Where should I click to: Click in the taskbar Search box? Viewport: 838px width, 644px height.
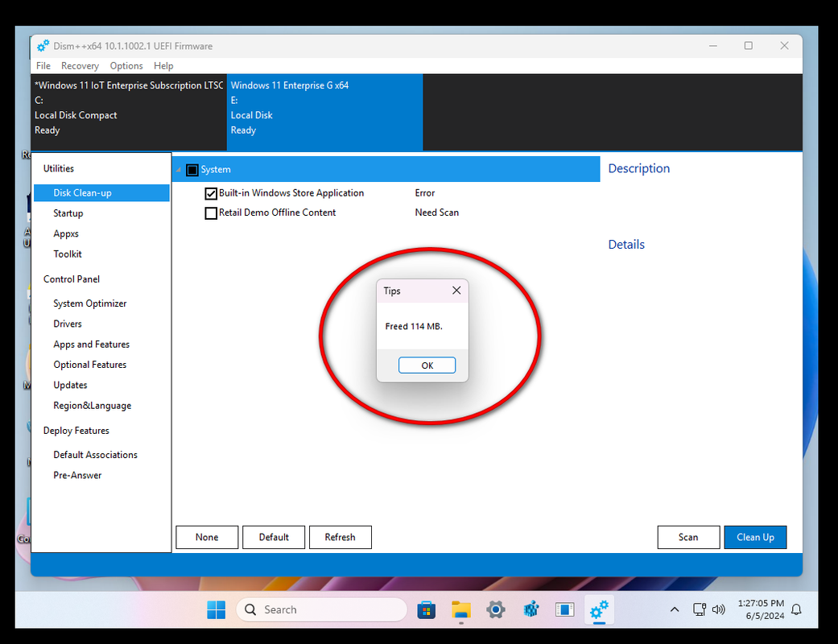[x=321, y=610]
